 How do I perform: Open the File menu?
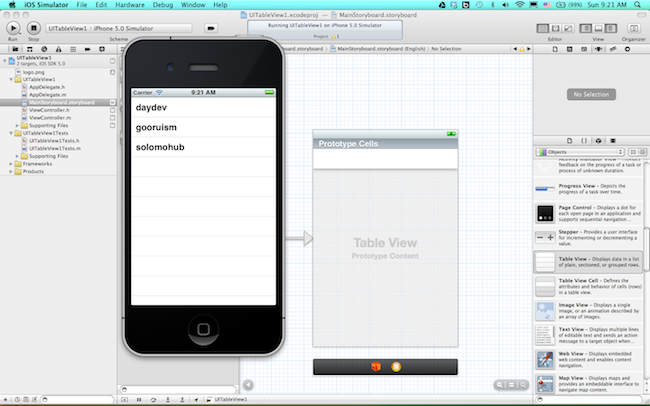click(82, 5)
